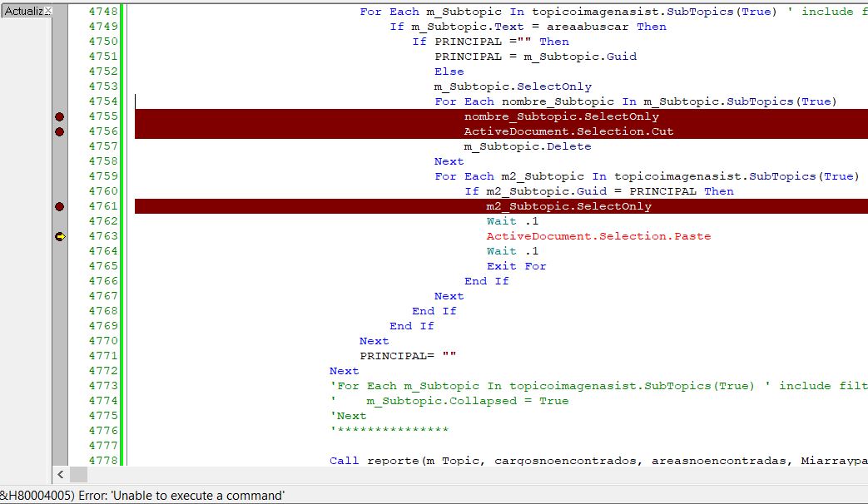Click the highlighted nombre_Subtopic.SelectOnly line
Viewport: 868px width, 504px height.
[x=561, y=116]
